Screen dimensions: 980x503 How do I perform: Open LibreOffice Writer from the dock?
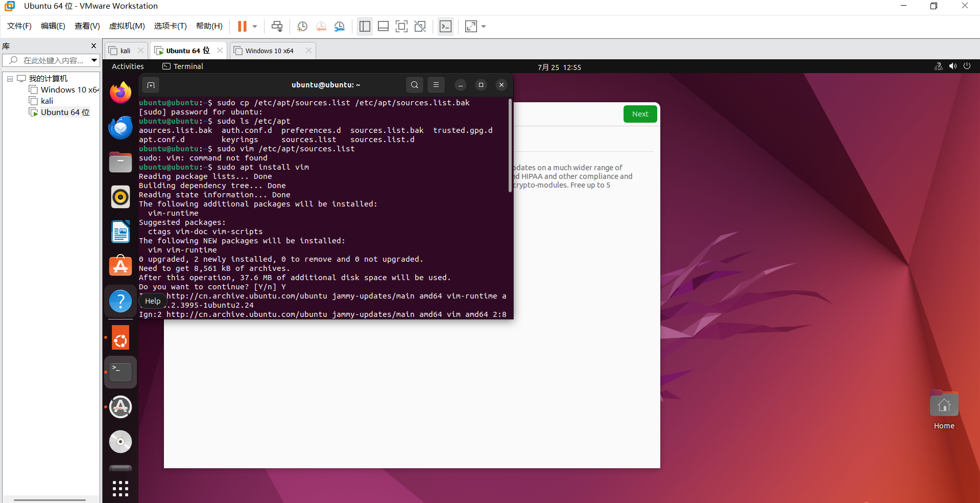121,232
